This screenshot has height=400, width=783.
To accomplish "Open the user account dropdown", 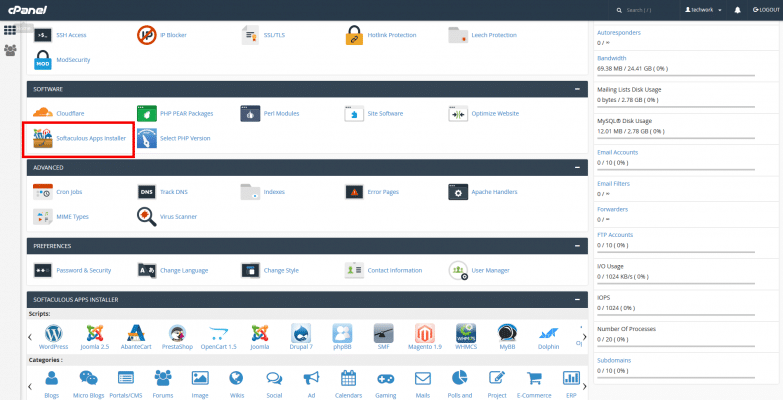I will (703, 10).
